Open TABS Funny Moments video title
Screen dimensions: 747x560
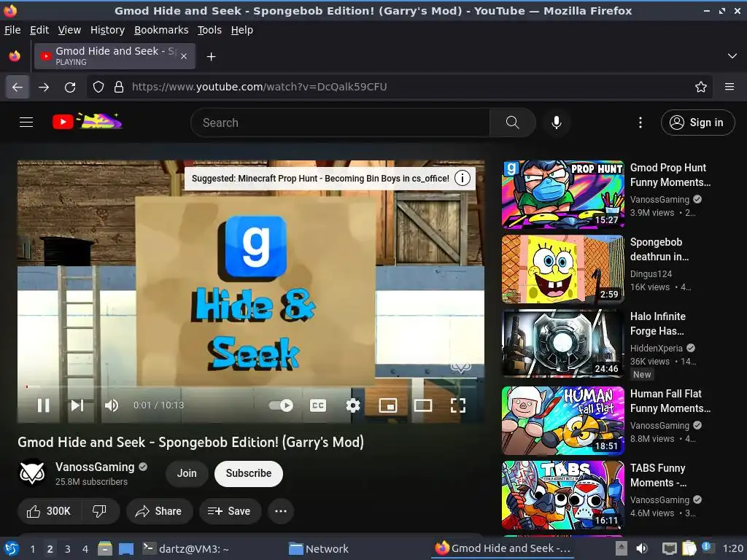[659, 475]
